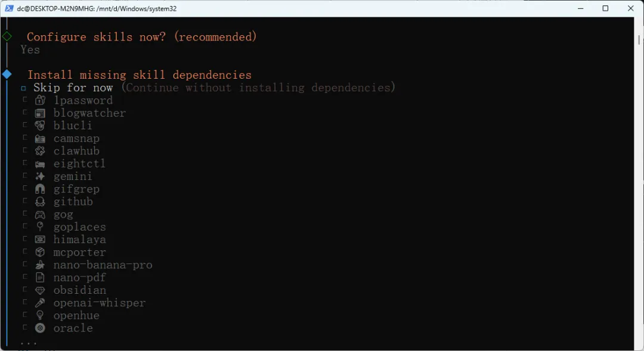Check the obsidian skill checkbox
The height and width of the screenshot is (351, 644).
pos(25,290)
